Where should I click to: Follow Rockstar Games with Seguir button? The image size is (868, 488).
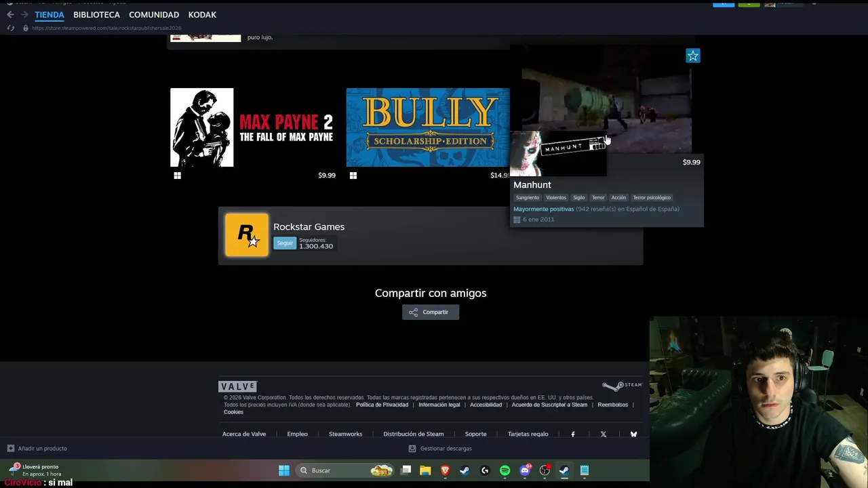tap(285, 243)
